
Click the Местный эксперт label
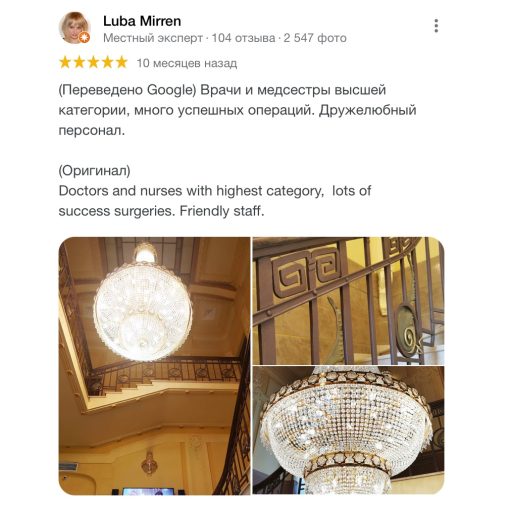[153, 38]
